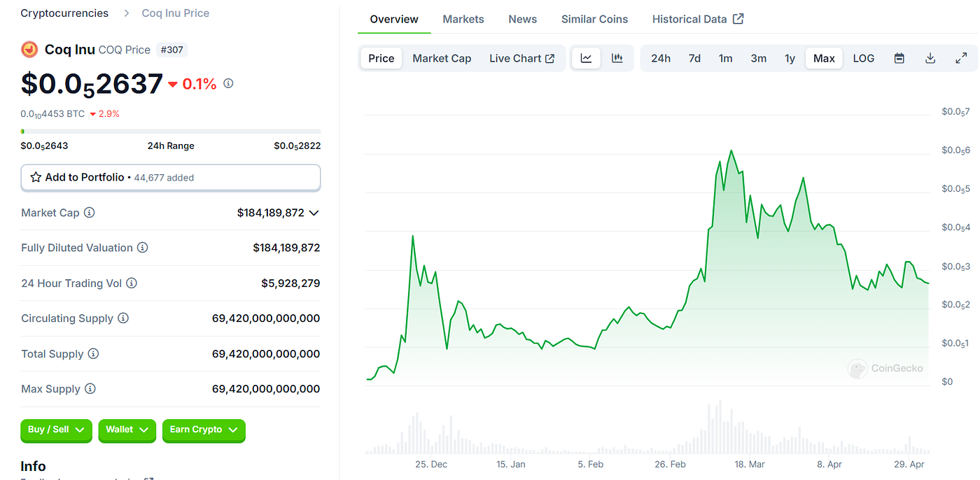Open the calendar date range picker

(899, 58)
